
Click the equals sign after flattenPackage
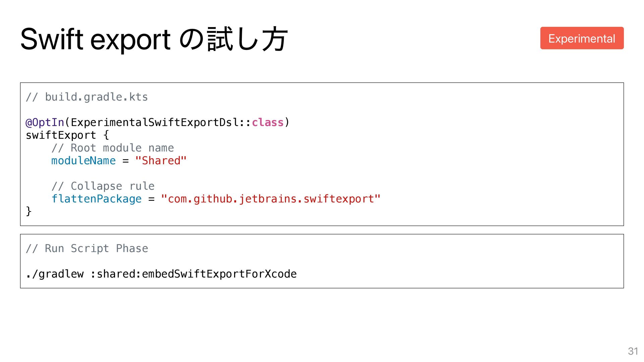click(151, 199)
